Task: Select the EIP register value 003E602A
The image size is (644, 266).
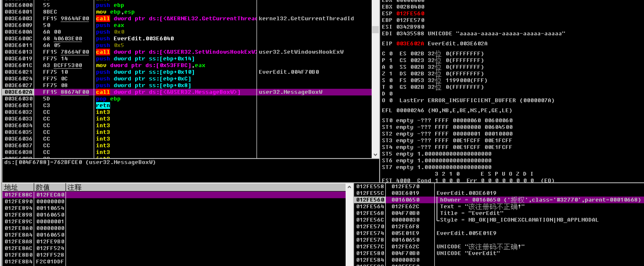Action: coord(410,44)
